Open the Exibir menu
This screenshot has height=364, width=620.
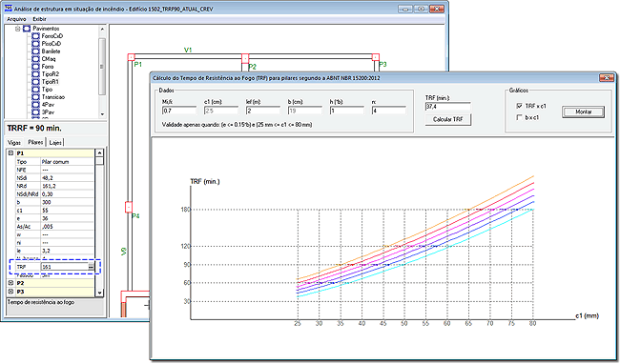(39, 19)
